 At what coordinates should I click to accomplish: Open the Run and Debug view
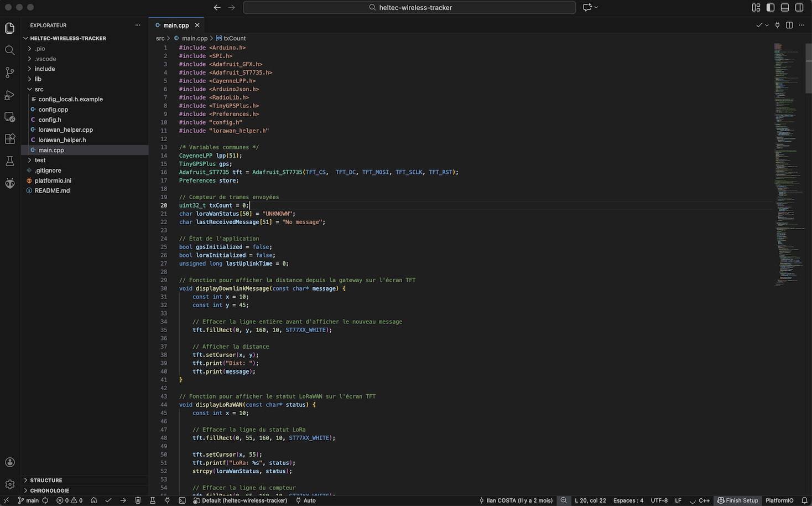tap(10, 95)
